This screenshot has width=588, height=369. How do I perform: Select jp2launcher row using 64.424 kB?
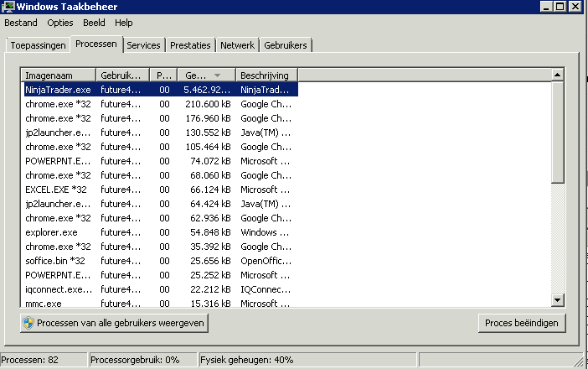tap(161, 204)
